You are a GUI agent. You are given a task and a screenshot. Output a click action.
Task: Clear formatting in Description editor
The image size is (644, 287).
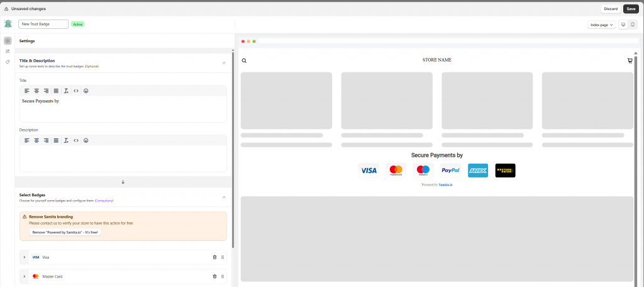pyautogui.click(x=65, y=140)
